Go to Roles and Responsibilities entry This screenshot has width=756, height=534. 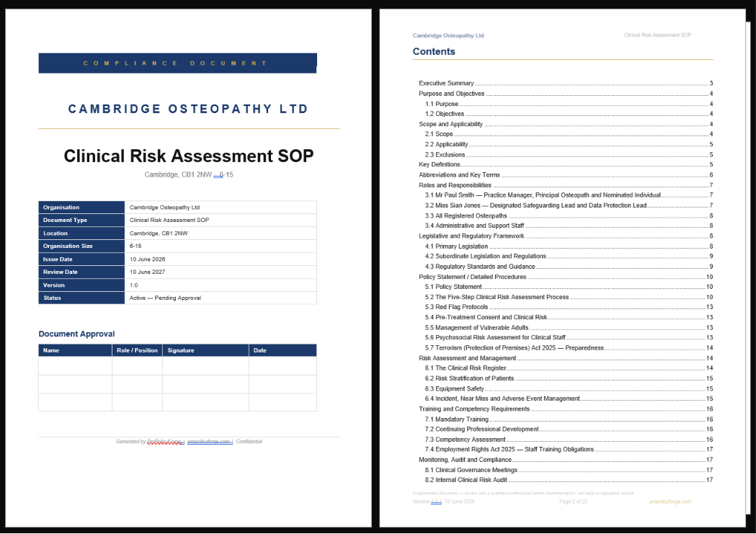[566, 185]
